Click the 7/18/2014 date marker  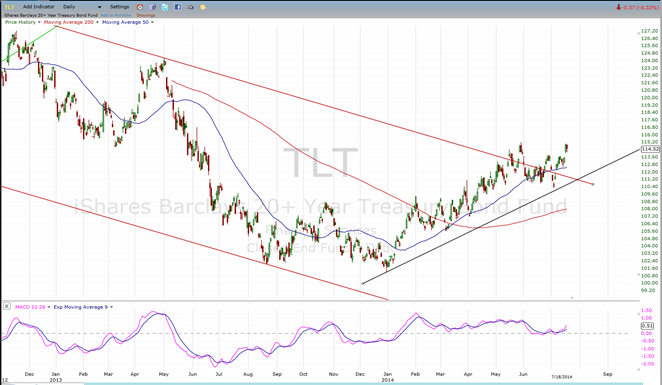point(562,377)
